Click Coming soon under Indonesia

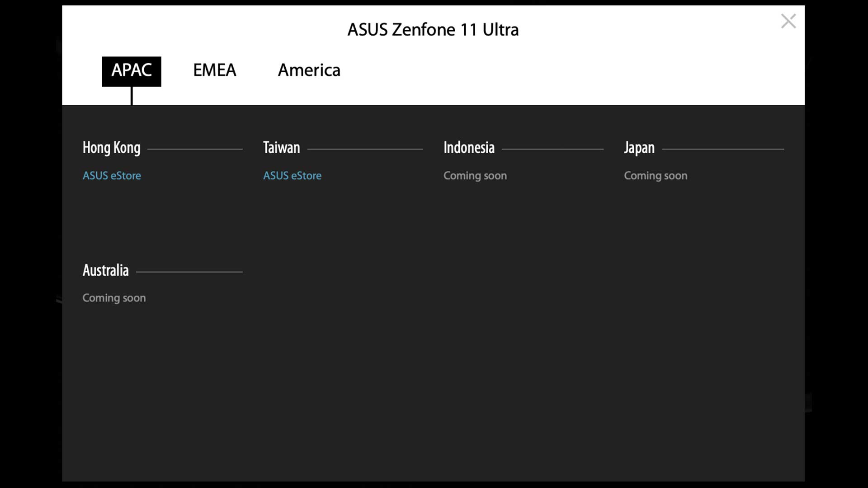475,176
